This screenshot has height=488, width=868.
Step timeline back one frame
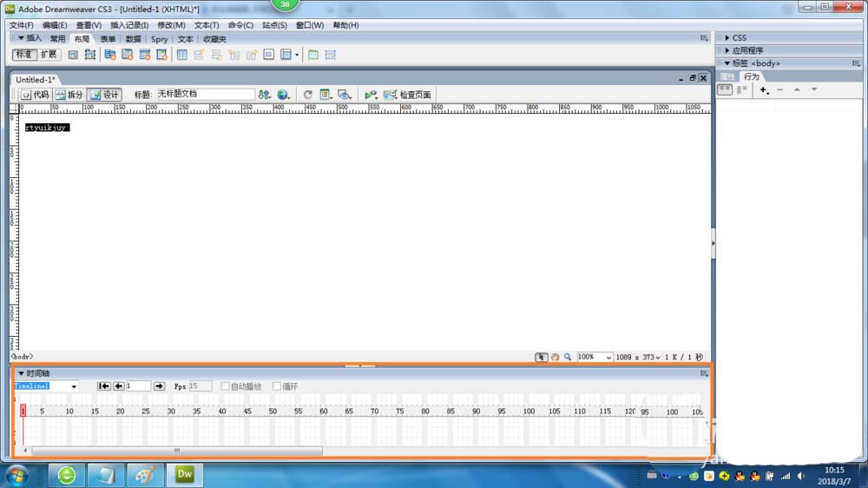pos(118,386)
